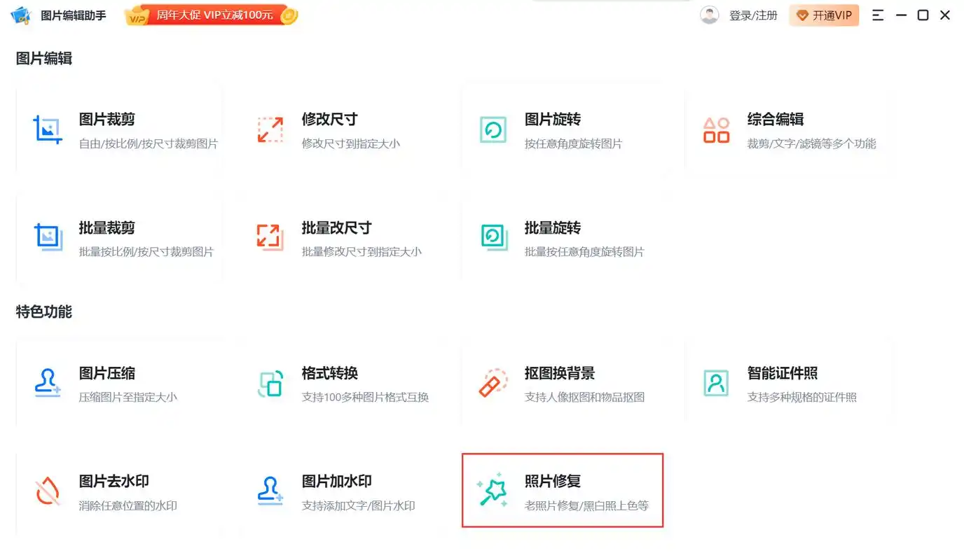This screenshot has width=964, height=560.
Task: Click the 图片旋转 rotate icon
Action: click(493, 129)
